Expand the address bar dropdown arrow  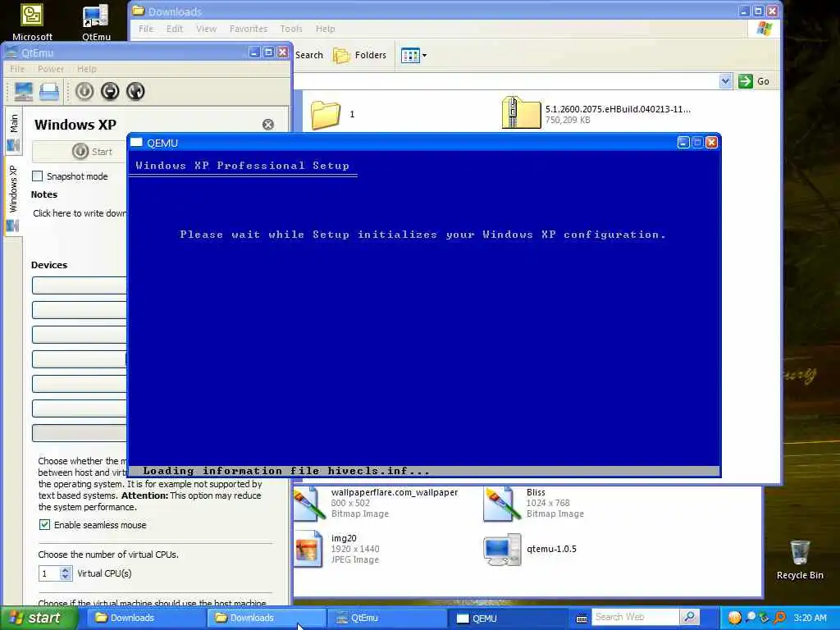click(725, 81)
